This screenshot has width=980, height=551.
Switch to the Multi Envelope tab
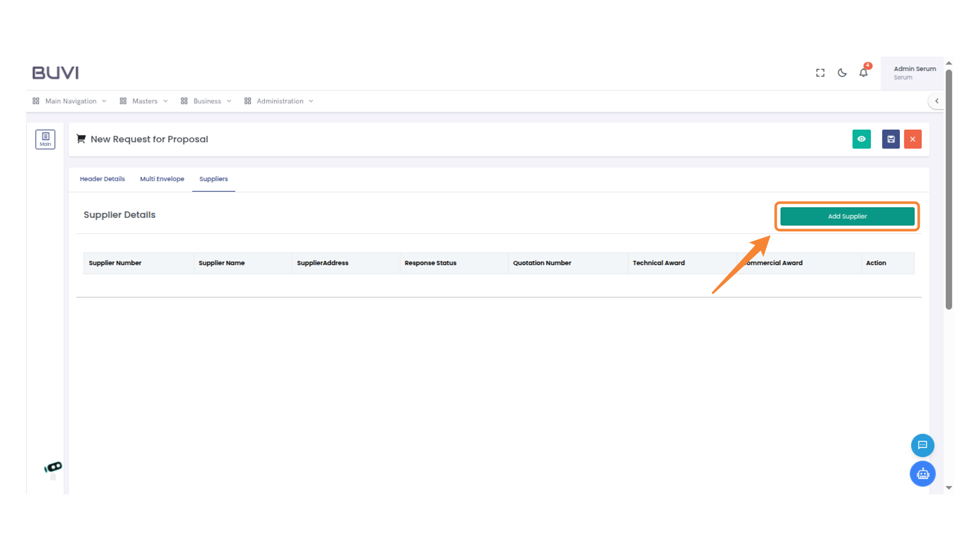(x=162, y=179)
